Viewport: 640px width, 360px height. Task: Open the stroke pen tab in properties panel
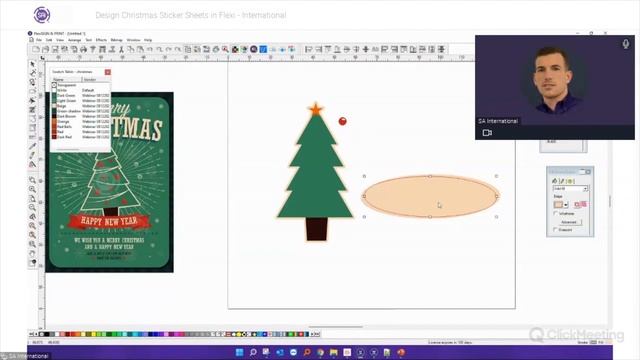click(562, 180)
